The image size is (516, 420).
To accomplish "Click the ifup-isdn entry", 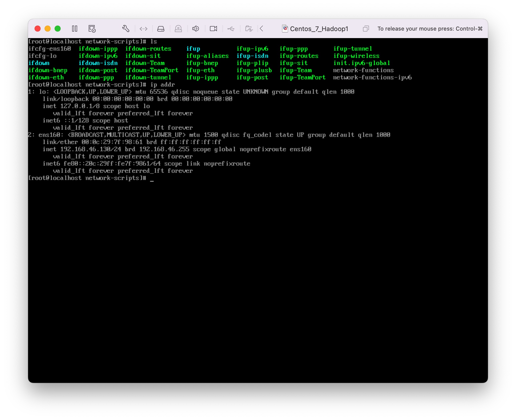I will (x=252, y=56).
